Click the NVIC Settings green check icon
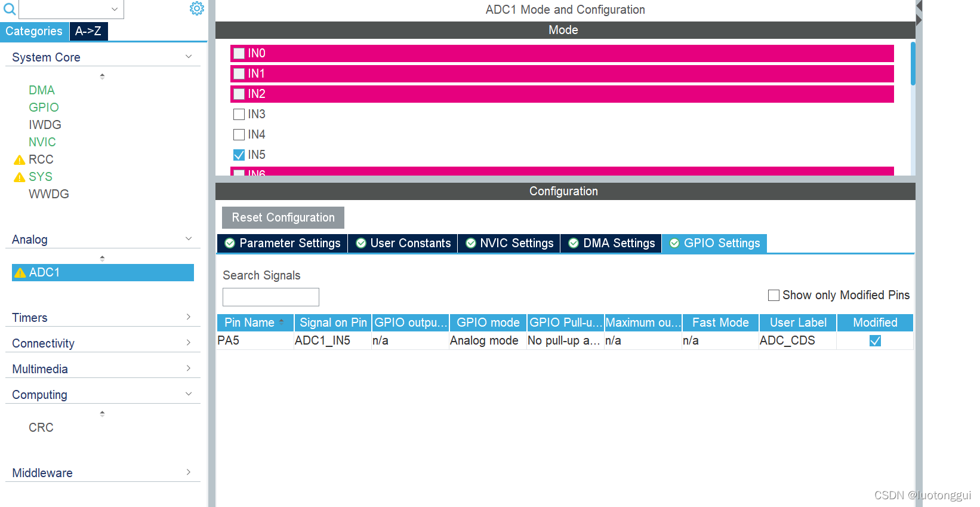980x507 pixels. click(471, 243)
